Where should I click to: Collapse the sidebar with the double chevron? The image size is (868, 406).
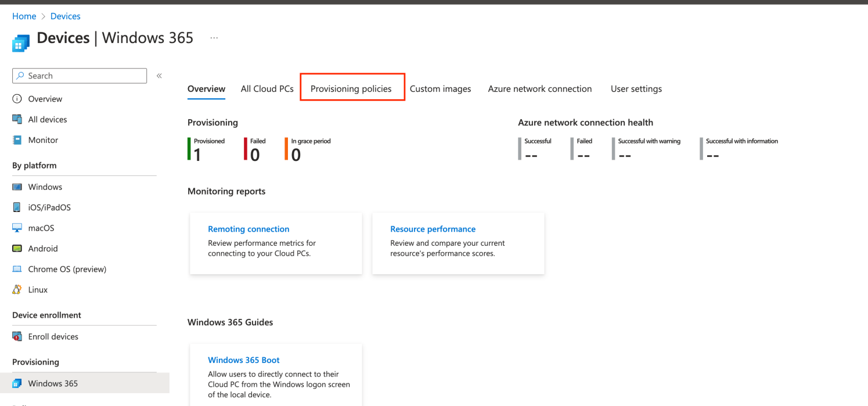click(x=159, y=75)
